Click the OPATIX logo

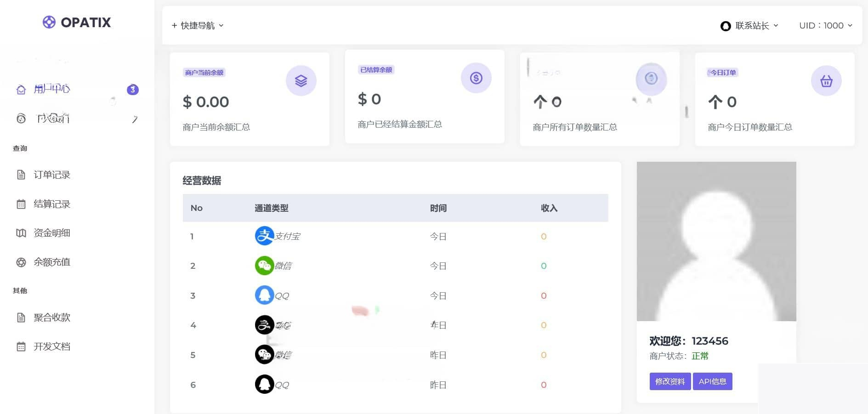(76, 22)
